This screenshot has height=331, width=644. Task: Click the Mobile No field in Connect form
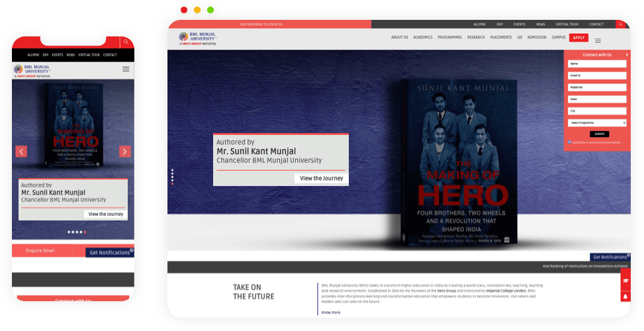pyautogui.click(x=597, y=87)
